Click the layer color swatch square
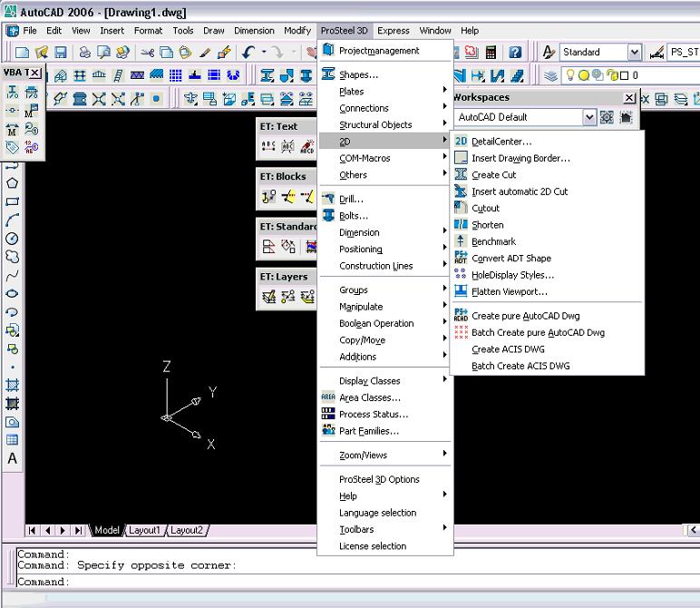The height and width of the screenshot is (608, 700). [x=625, y=75]
